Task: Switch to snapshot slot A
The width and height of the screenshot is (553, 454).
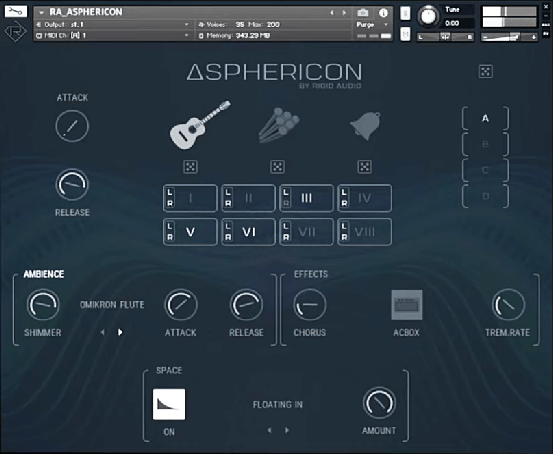Action: pyautogui.click(x=485, y=119)
